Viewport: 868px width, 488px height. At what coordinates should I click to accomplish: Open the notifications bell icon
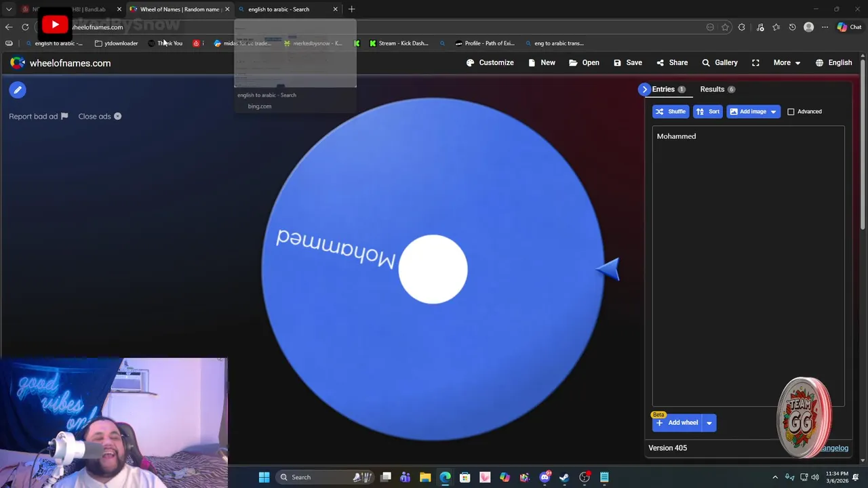point(856,477)
